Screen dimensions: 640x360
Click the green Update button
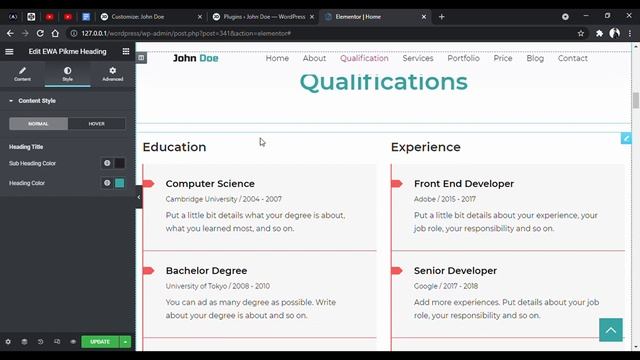pyautogui.click(x=100, y=342)
